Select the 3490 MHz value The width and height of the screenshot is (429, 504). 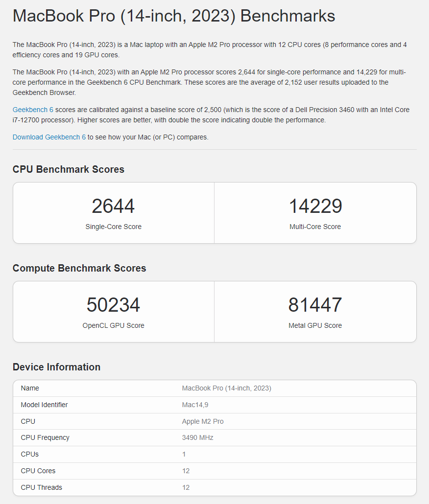click(198, 437)
